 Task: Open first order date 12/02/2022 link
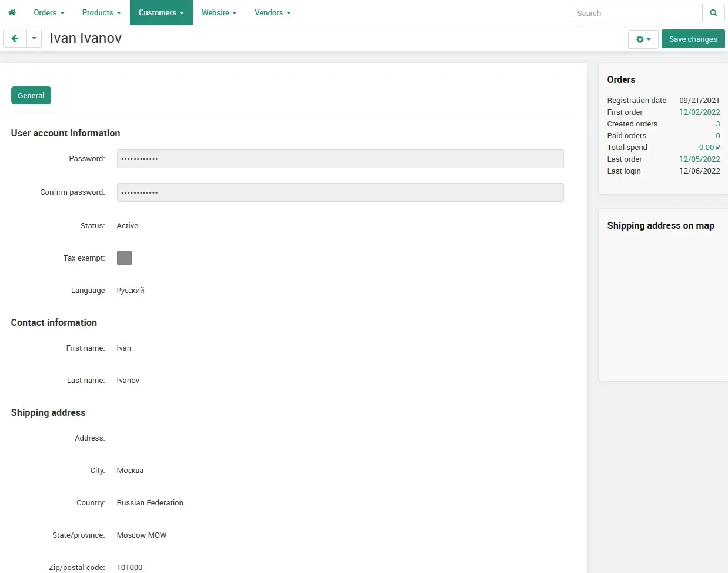tap(699, 112)
